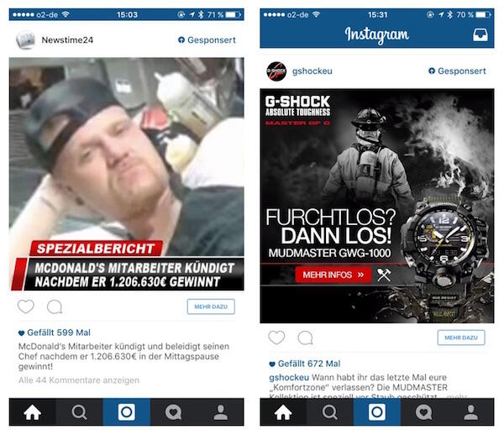Viewport: 504px width, 435px height.
Task: Open the search tab in left phone
Action: tap(80, 412)
